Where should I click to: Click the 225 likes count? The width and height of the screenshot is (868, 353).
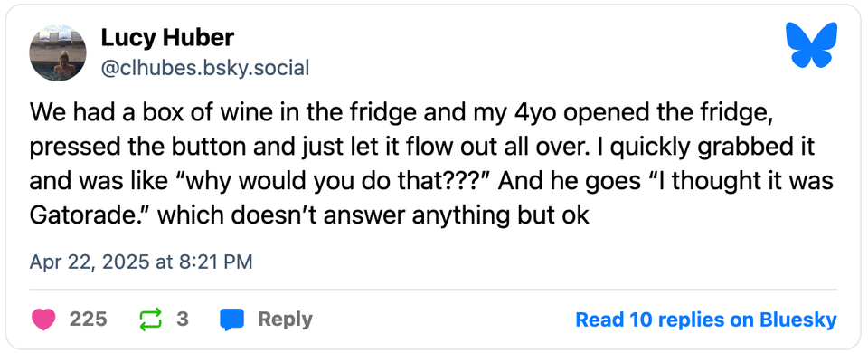point(88,320)
